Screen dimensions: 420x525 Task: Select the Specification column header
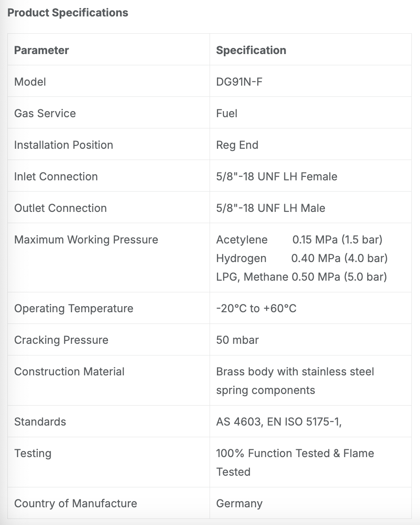pos(251,50)
